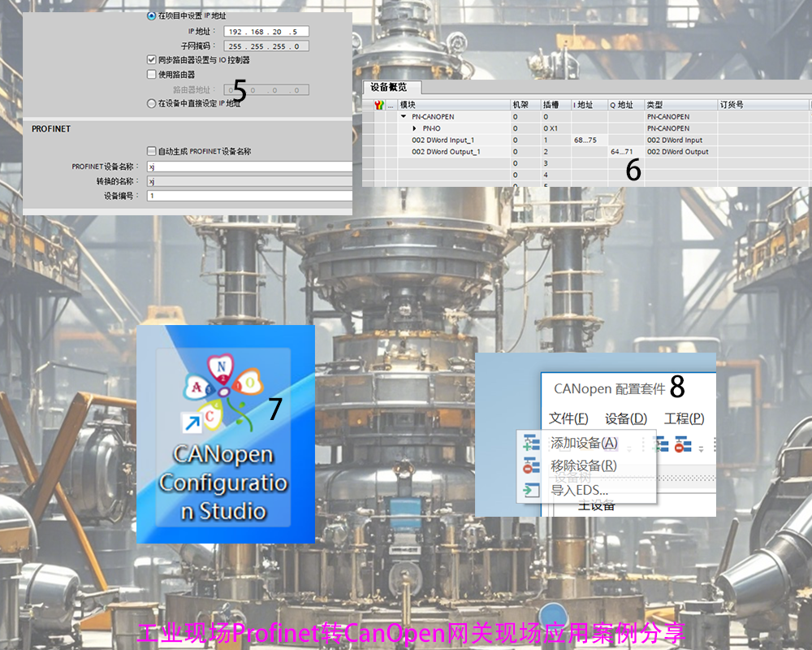The width and height of the screenshot is (812, 650).
Task: Click the add-device icon beside 添加设备(A)
Action: (531, 442)
